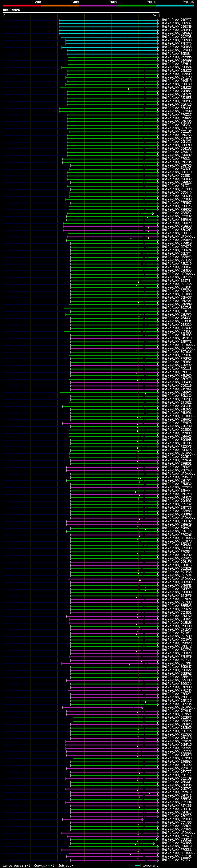Select the query ID BB924426
This screenshot has width=197, height=868.
(11, 10)
